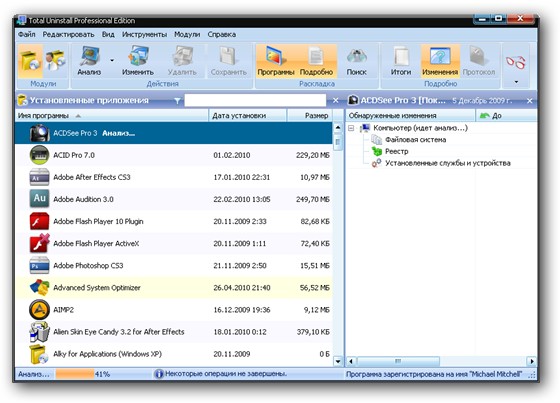Close the ACDSee Pro 3 details panel
This screenshot has width=560, height=403.
click(530, 101)
